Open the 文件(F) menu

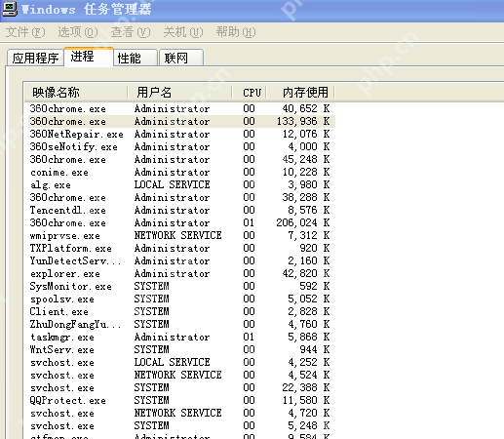25,32
